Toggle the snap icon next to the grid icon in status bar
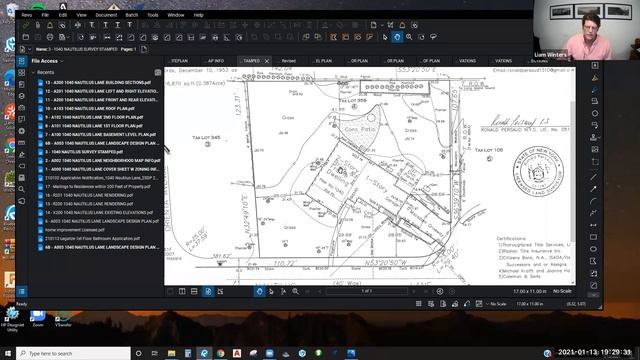Image resolution: width=640 pixels, height=360 pixels. tap(431, 304)
